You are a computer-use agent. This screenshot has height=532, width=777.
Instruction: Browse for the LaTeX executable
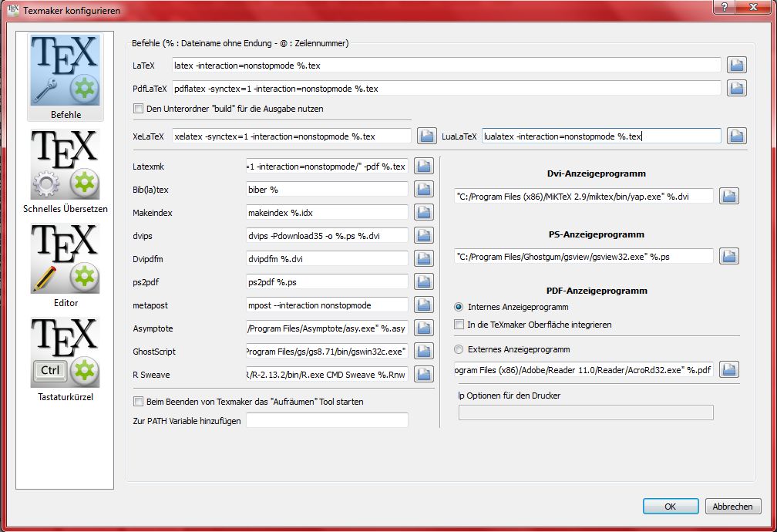737,65
